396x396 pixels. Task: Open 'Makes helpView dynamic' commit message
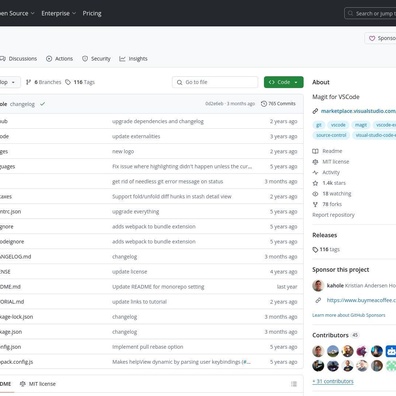(x=181, y=362)
